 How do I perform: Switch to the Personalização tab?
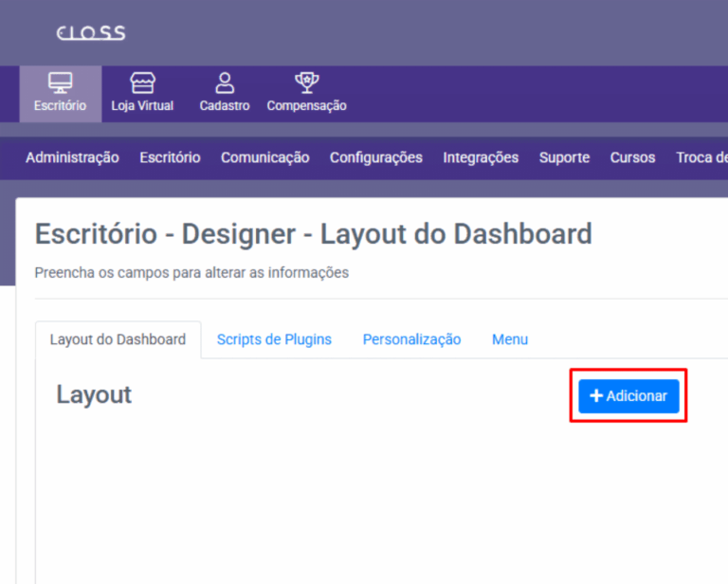411,339
